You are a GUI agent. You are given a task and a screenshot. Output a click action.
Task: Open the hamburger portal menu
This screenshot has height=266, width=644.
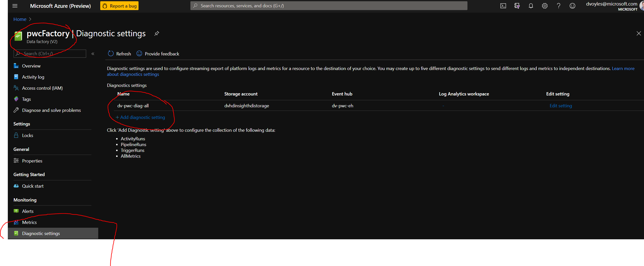15,6
